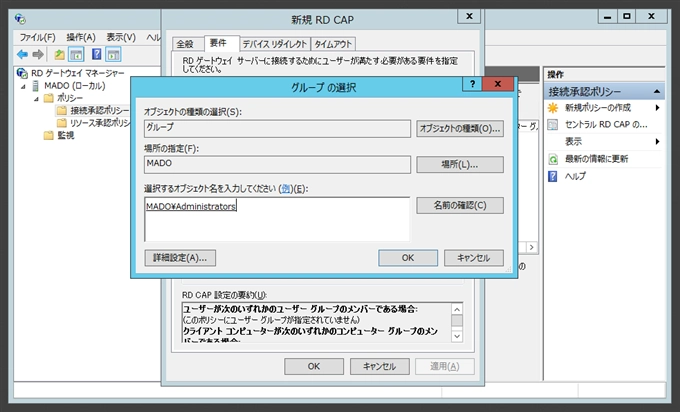This screenshot has width=680, height=412.
Task: Click 詳細設定(A)... button
Action: click(x=180, y=258)
